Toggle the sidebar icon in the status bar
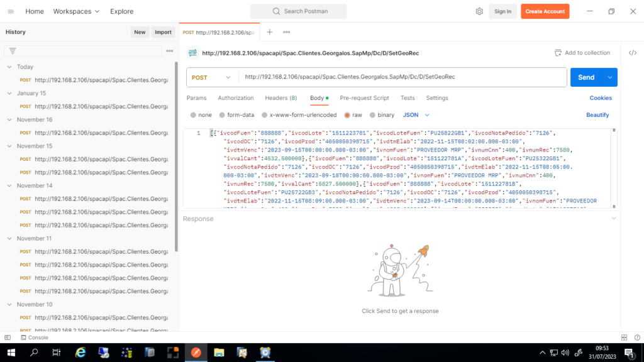Viewport: 644px width, 362px height. [8, 337]
